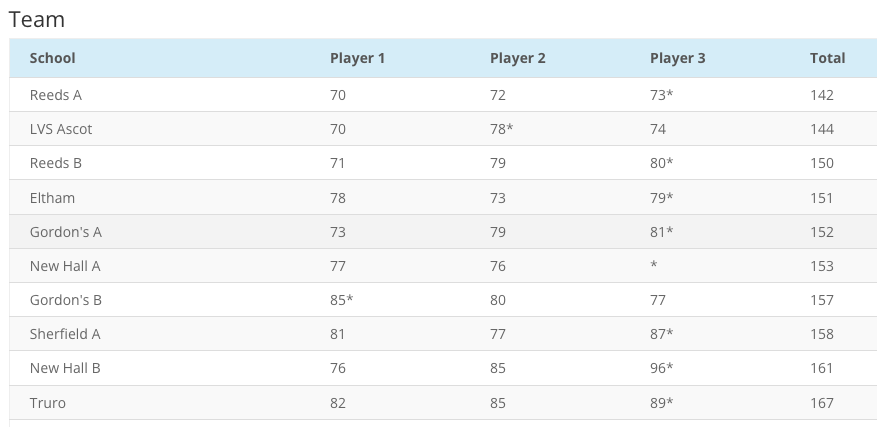Image resolution: width=877 pixels, height=427 pixels.
Task: Click Gordon's B Player 1 score 85*
Action: [341, 300]
